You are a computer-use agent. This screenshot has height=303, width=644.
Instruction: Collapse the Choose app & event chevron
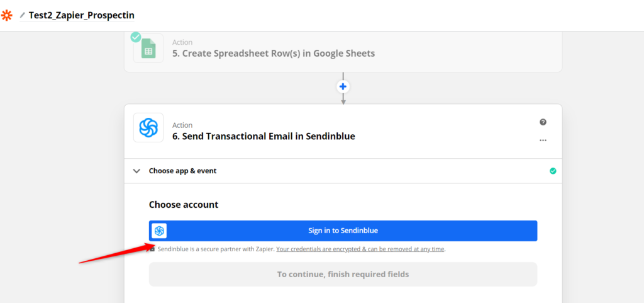click(136, 171)
